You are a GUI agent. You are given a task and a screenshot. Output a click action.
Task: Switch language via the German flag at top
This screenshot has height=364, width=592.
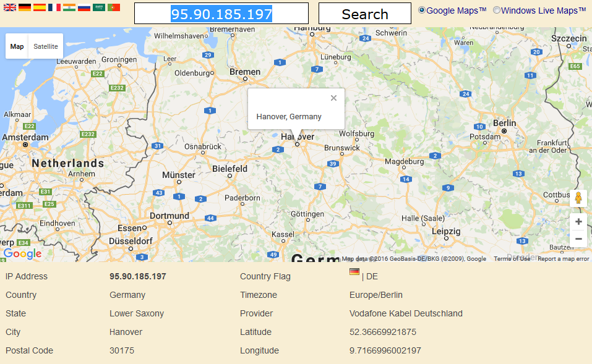point(25,7)
